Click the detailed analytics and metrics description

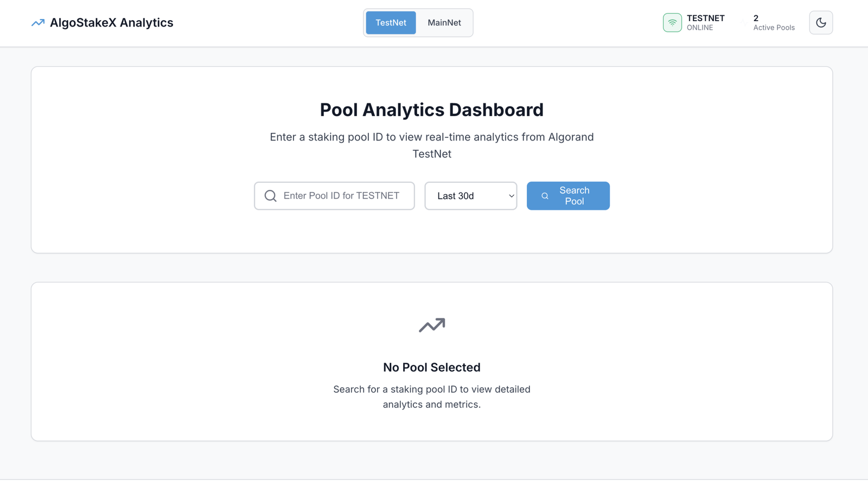coord(432,397)
